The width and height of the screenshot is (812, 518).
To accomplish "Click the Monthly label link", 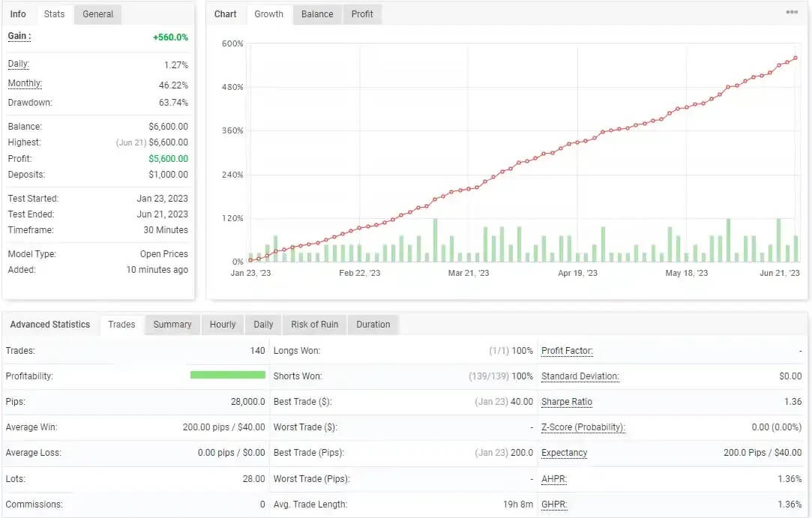I will pyautogui.click(x=25, y=83).
